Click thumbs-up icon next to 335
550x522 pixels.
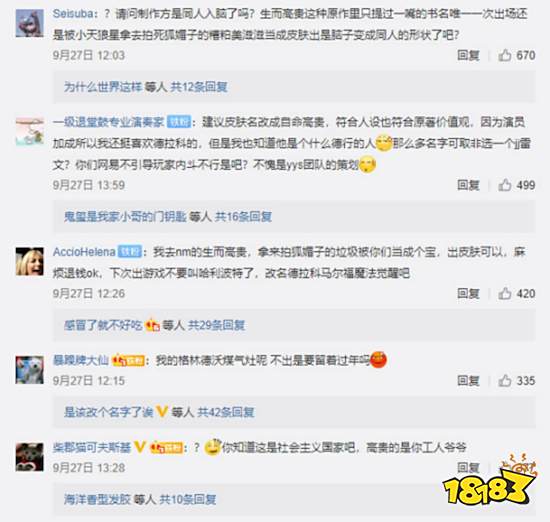(504, 380)
